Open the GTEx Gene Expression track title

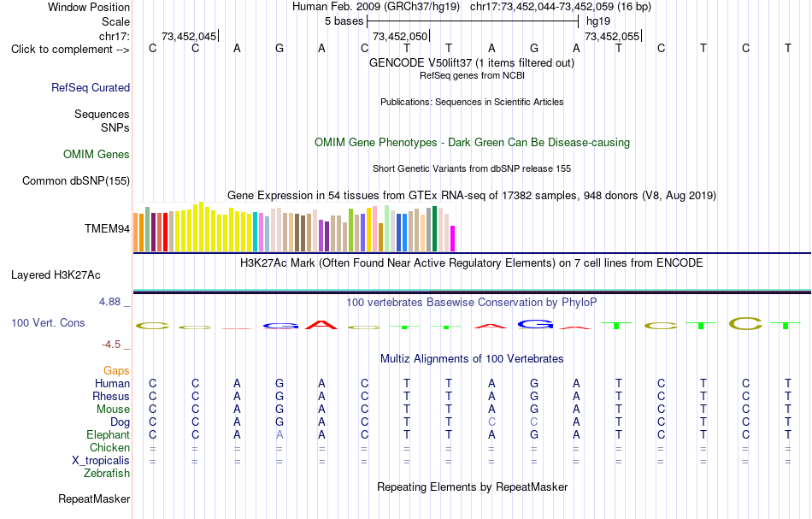[472, 196]
